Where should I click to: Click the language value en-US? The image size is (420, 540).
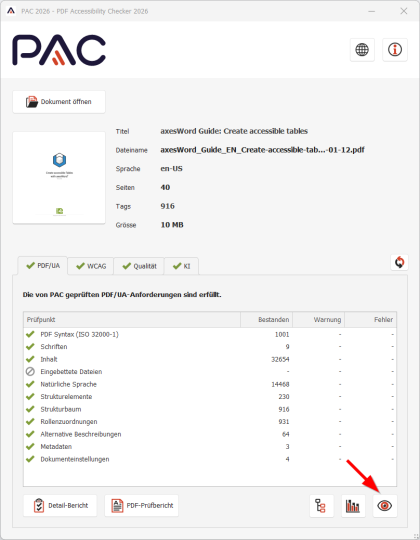click(171, 169)
